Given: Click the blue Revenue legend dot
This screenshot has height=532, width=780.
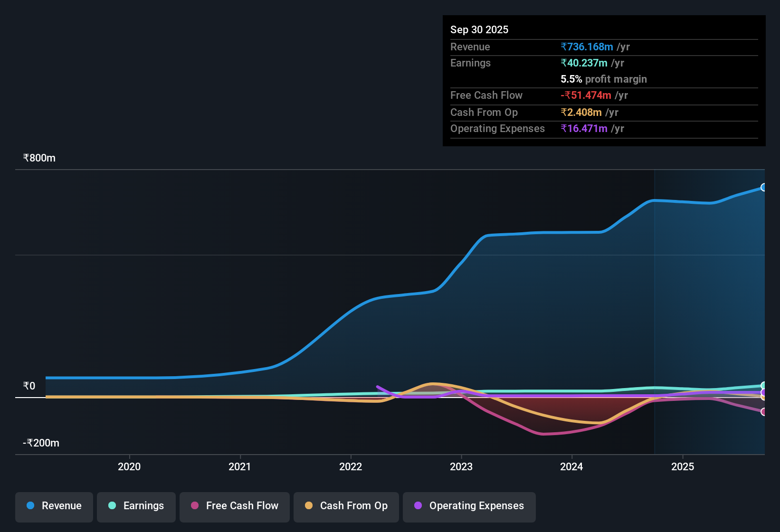Looking at the screenshot, I should pyautogui.click(x=30, y=505).
